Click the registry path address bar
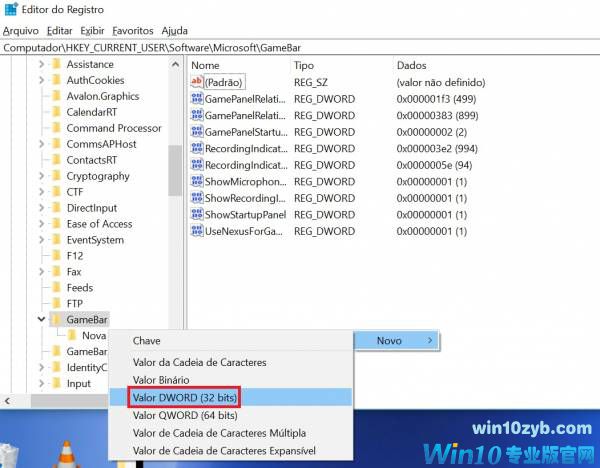Viewport: 600px width, 468px height. [300, 47]
